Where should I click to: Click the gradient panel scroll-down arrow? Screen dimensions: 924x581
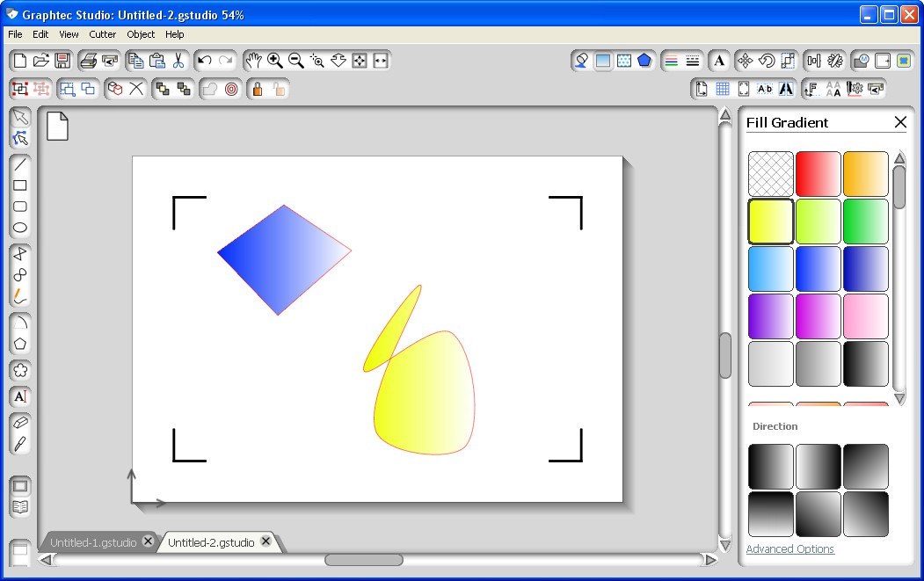pos(899,398)
